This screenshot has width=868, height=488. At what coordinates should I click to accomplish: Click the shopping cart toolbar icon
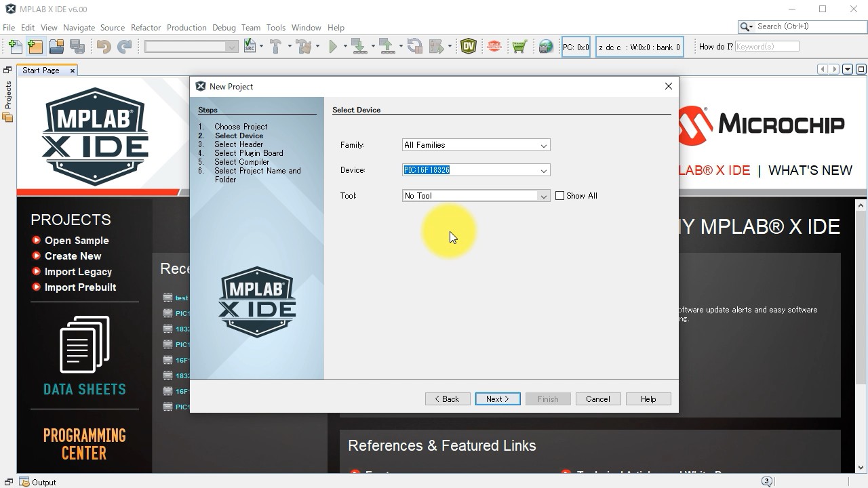tap(519, 47)
